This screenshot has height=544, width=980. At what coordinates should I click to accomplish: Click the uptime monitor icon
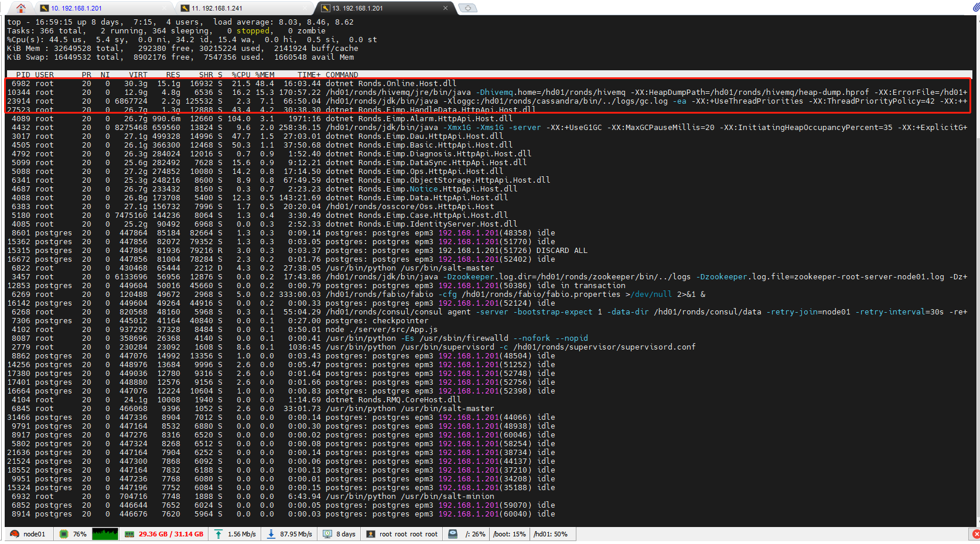(327, 534)
